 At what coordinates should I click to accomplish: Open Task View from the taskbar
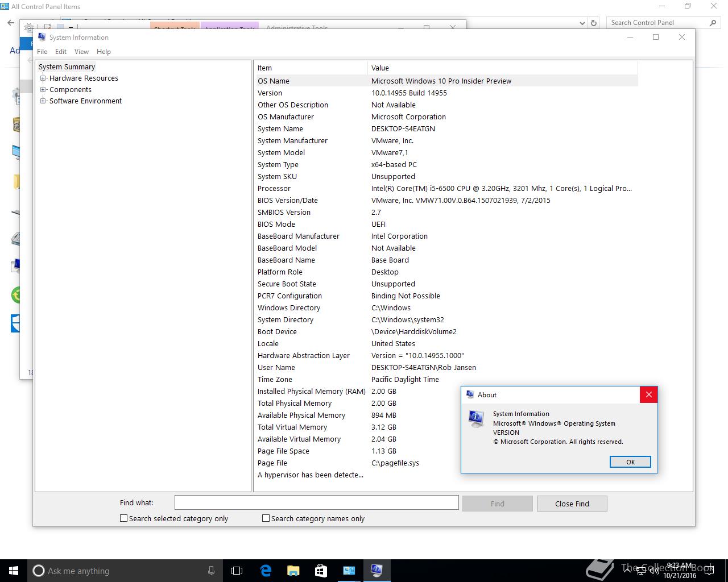pos(237,571)
